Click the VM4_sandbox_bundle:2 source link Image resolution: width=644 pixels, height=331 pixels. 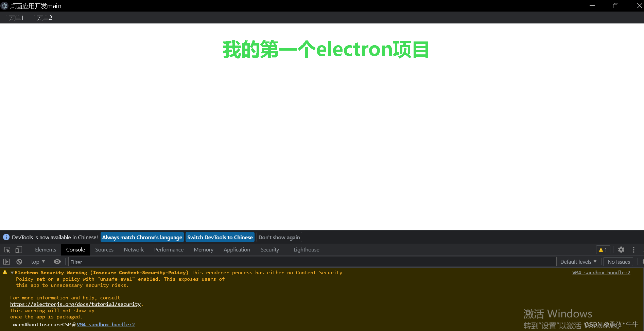601,272
